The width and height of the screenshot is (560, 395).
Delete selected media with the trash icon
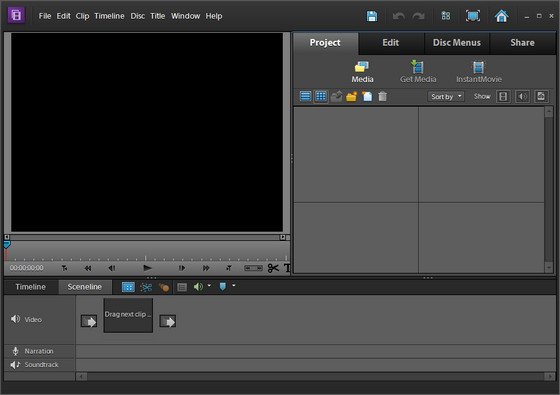[x=382, y=96]
